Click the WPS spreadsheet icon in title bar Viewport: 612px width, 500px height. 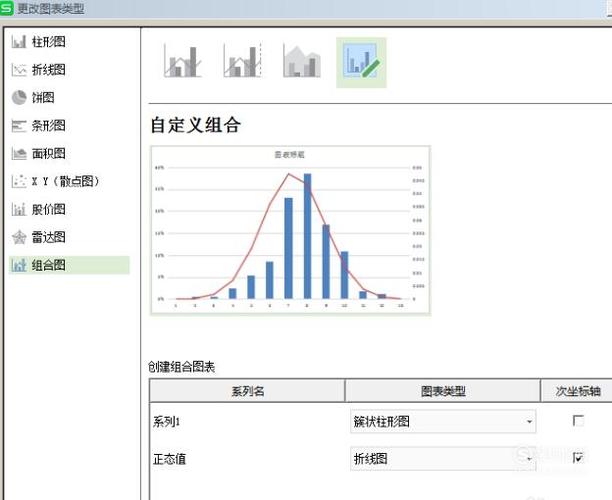point(7,7)
